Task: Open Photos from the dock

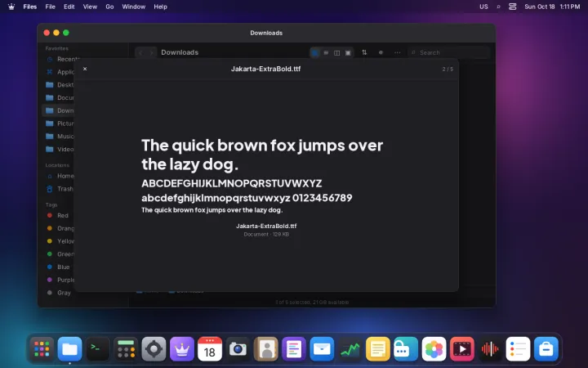Action: pos(434,349)
